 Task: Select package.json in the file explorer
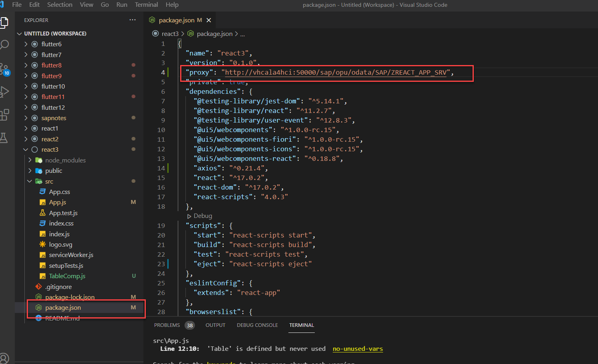[x=79, y=308]
